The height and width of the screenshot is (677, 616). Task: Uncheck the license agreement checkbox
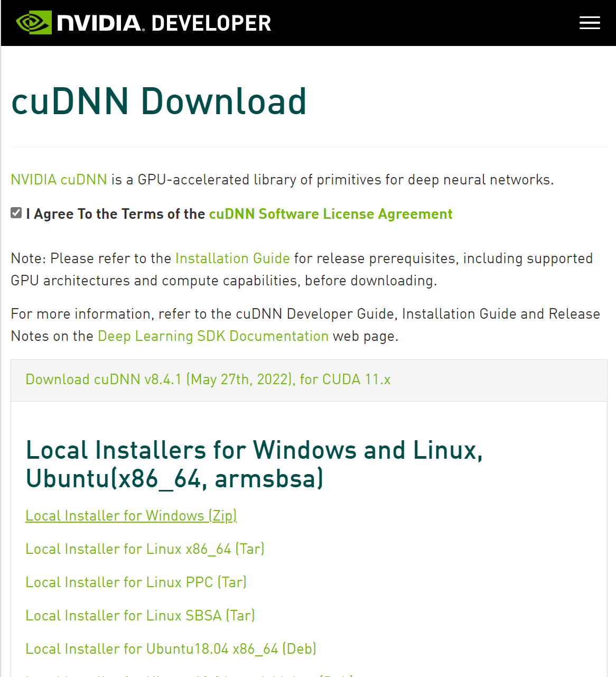16,213
